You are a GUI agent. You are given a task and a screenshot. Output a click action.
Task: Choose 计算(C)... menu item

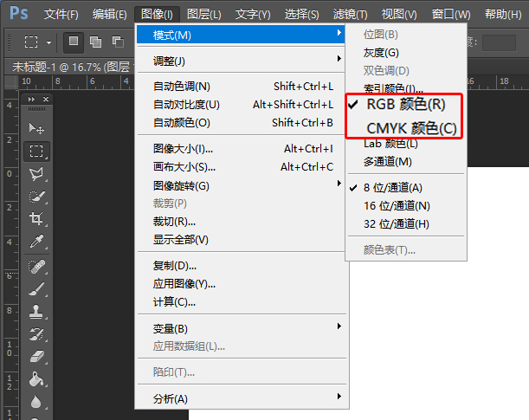(x=241, y=302)
